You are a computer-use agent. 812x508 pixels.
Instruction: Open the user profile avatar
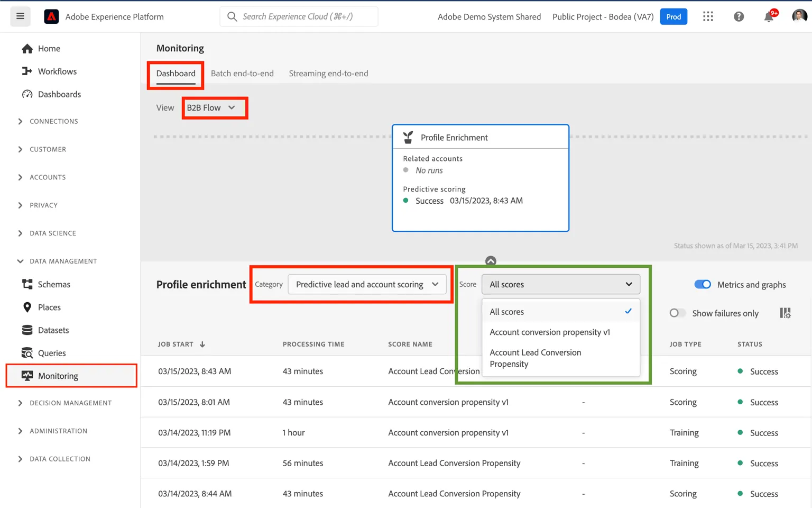tap(799, 16)
